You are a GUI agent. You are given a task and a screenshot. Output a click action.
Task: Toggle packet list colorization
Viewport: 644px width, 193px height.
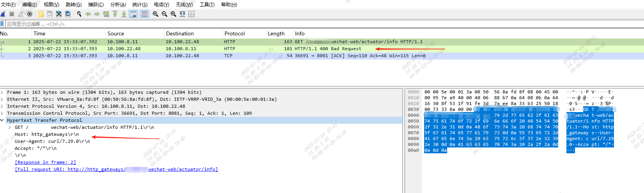pyautogui.click(x=144, y=14)
